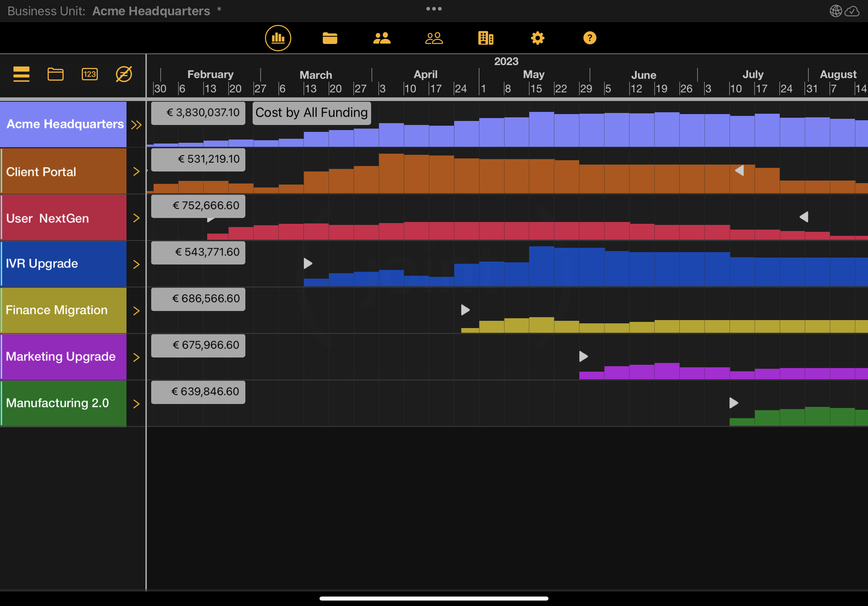Click the hamburger list menu icon

coord(21,74)
